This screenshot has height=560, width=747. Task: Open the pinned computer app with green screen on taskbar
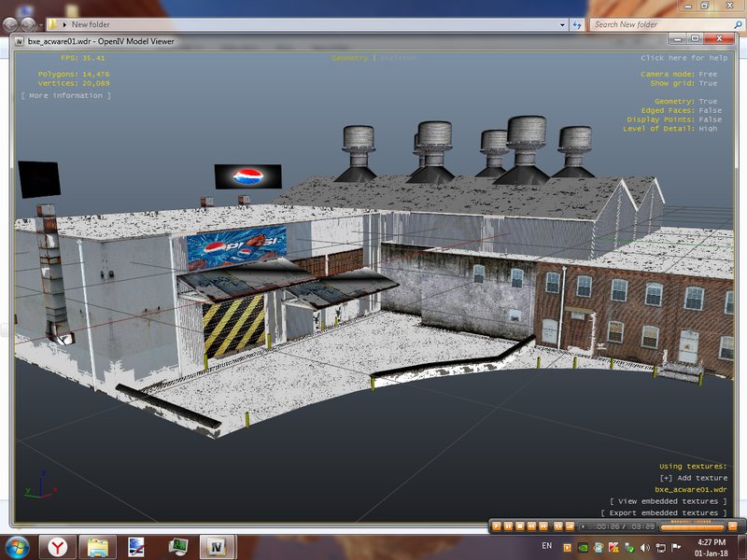pyautogui.click(x=177, y=547)
